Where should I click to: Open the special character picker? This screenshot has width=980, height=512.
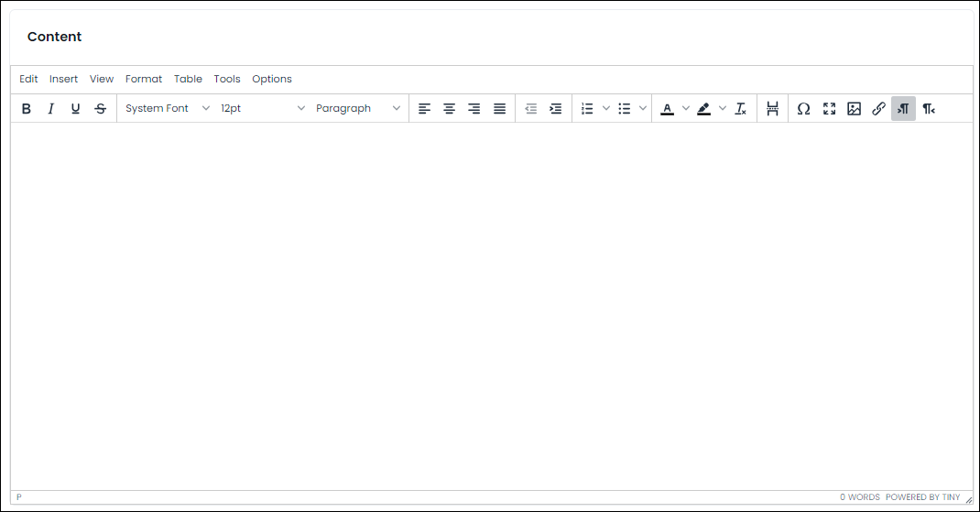coord(803,108)
